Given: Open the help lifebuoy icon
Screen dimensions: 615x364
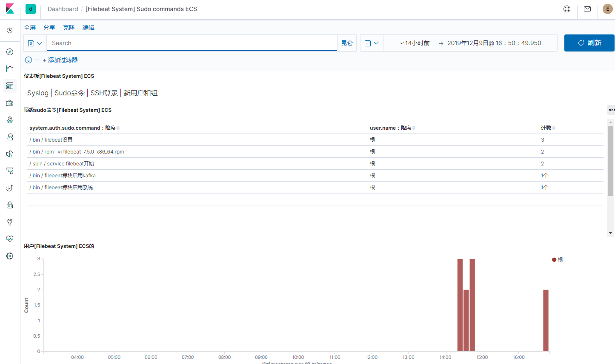Looking at the screenshot, I should pos(567,9).
